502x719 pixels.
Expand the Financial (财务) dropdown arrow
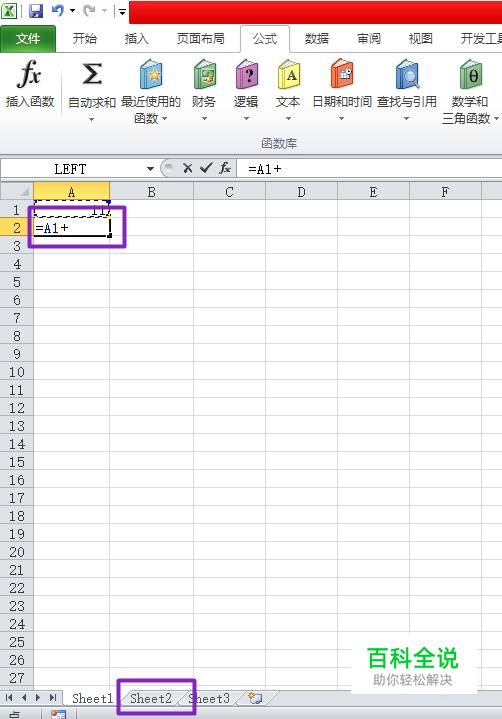204,118
